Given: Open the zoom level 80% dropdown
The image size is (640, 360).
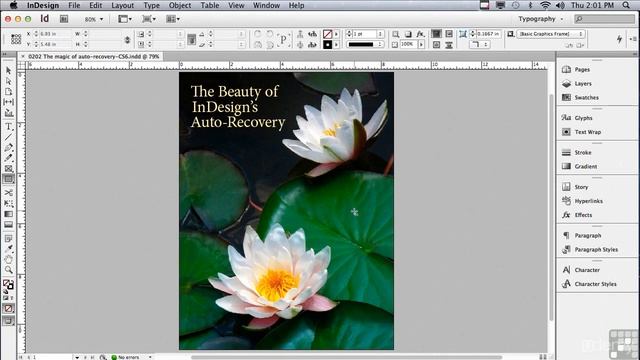Looking at the screenshot, I should 94,19.
